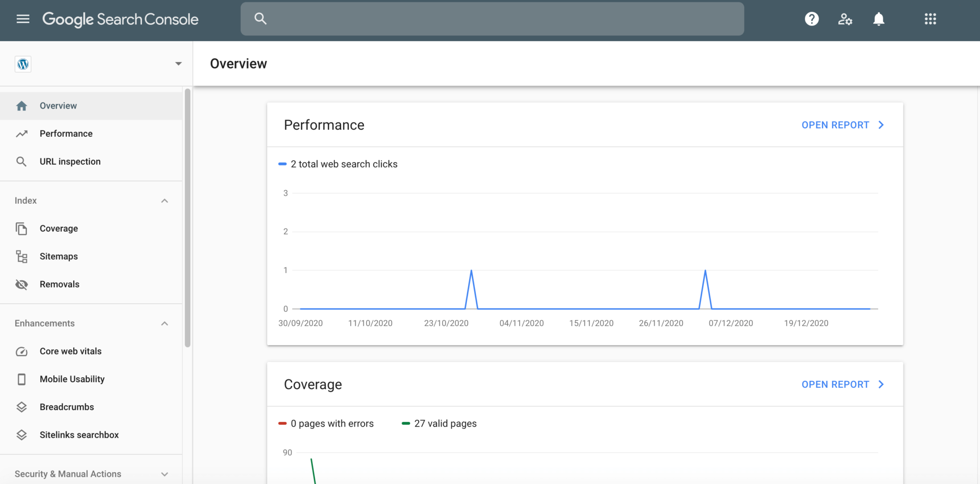Click the 30/09/2020 axis date
Screen dimensions: 980x484
click(x=301, y=323)
